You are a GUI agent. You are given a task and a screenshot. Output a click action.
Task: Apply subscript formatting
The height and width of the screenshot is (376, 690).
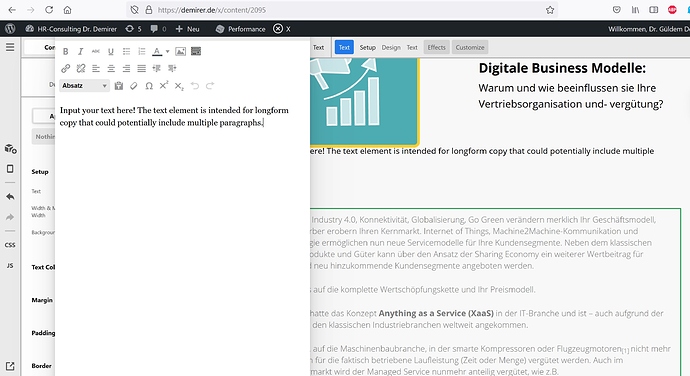[179, 86]
